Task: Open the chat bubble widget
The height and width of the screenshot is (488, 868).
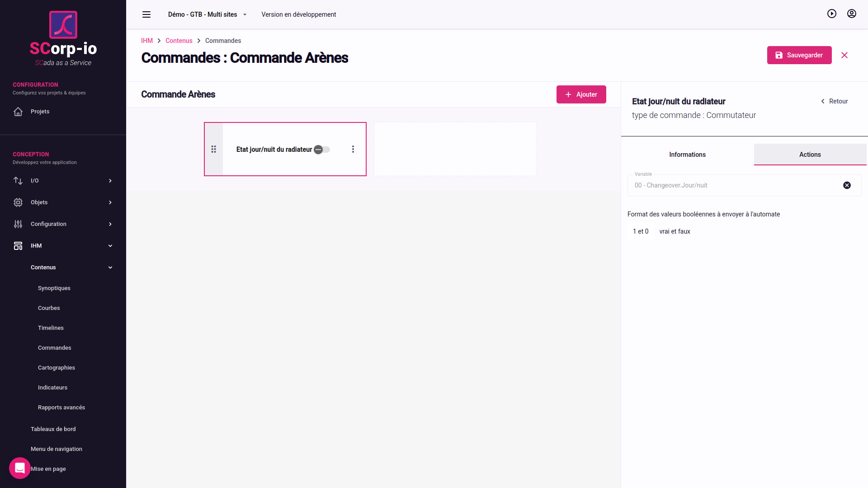Action: point(20,468)
